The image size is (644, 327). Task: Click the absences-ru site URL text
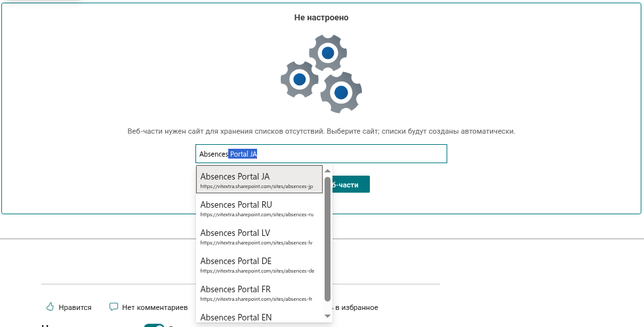(x=257, y=214)
